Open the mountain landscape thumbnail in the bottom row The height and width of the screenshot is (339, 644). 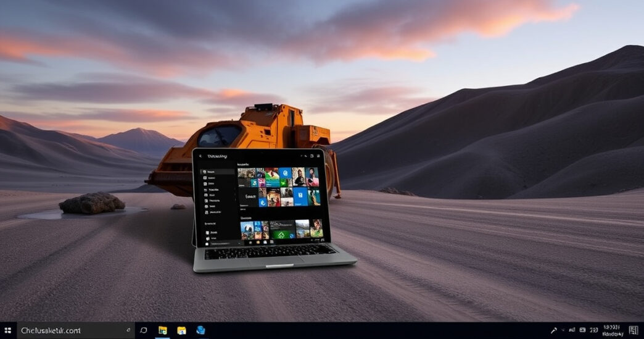[302, 228]
